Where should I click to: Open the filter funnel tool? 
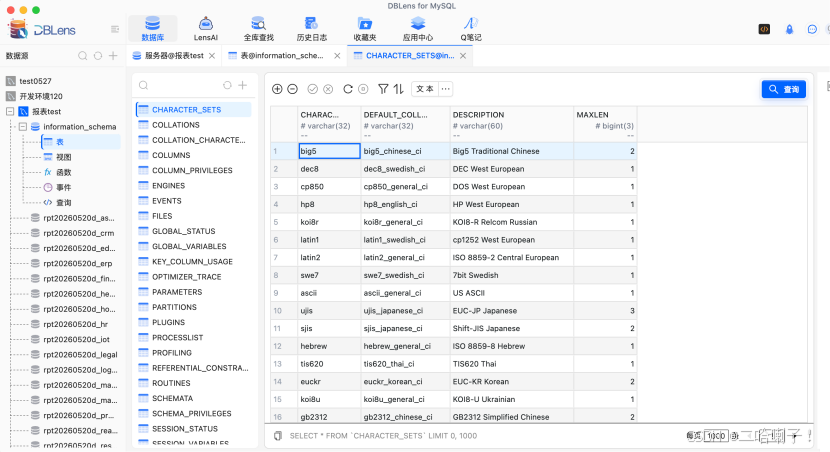coord(383,89)
